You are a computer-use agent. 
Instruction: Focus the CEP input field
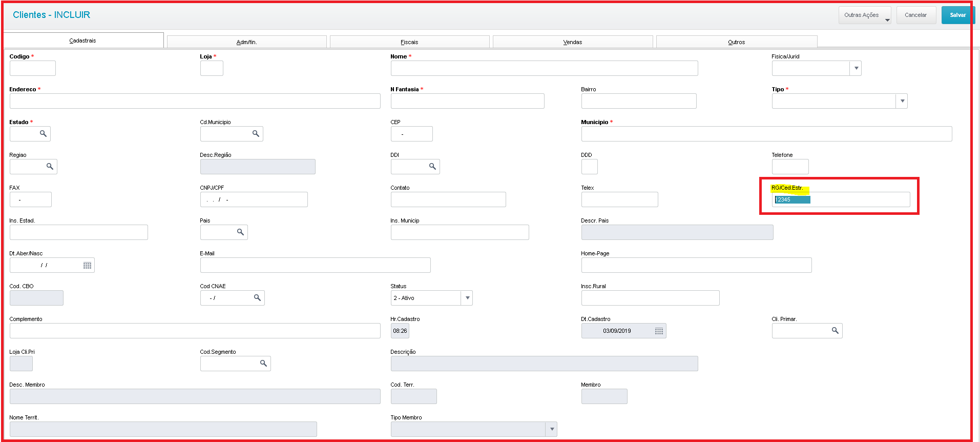[x=411, y=134]
